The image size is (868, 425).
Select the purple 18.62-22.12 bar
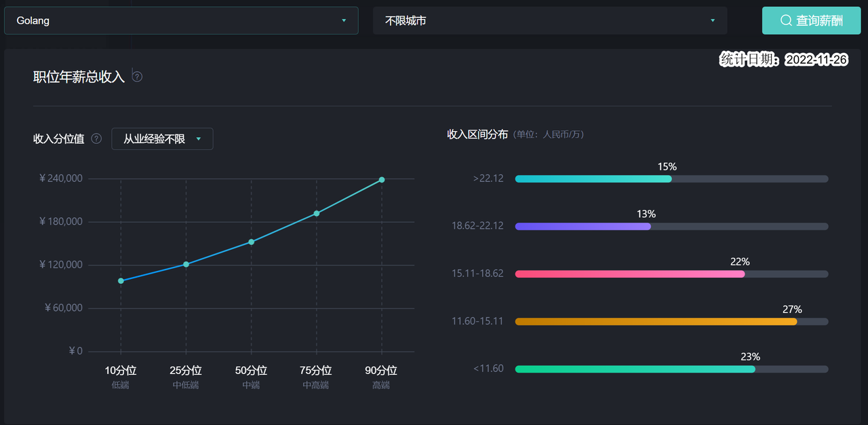583,226
